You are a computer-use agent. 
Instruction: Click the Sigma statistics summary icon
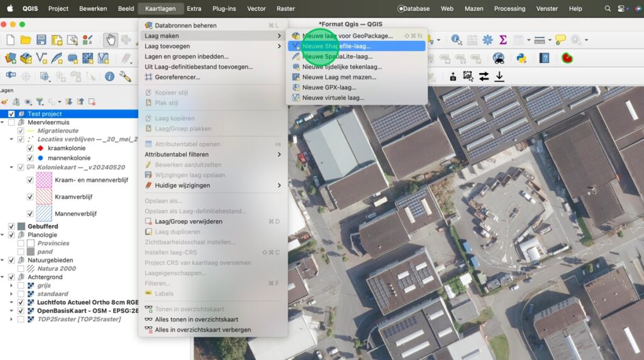pyautogui.click(x=503, y=40)
